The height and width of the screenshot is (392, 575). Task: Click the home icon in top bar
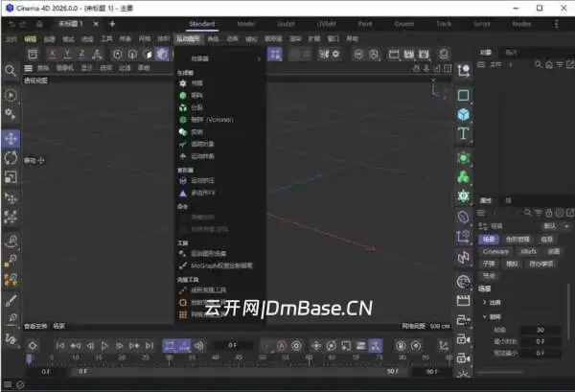[x=39, y=24]
